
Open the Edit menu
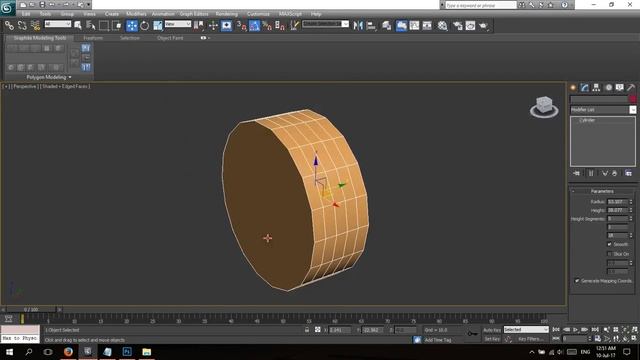pyautogui.click(x=26, y=14)
